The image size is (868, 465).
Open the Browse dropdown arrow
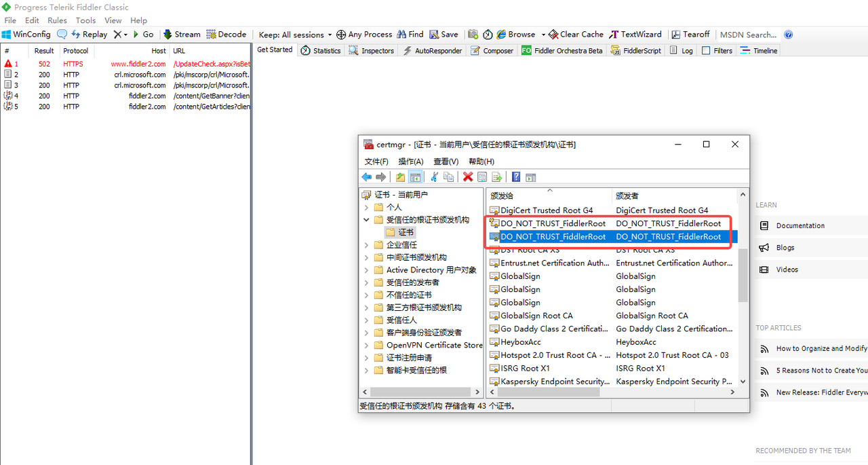(x=542, y=35)
